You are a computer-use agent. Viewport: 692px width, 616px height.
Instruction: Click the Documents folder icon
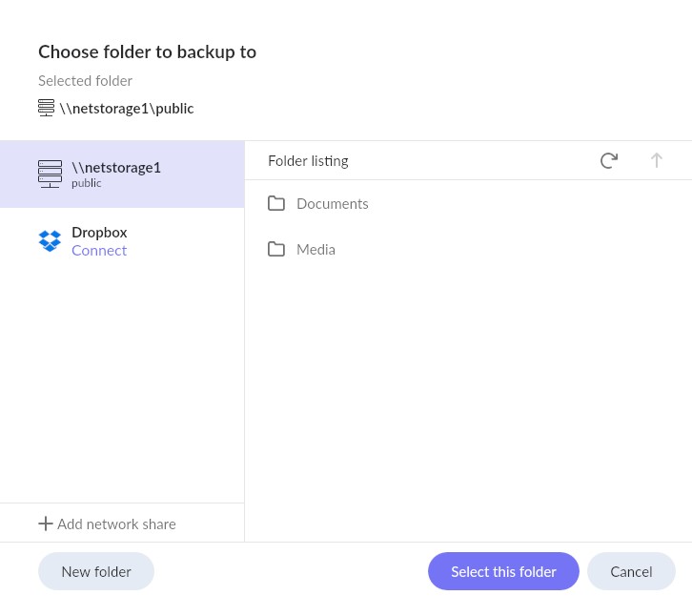coord(276,203)
